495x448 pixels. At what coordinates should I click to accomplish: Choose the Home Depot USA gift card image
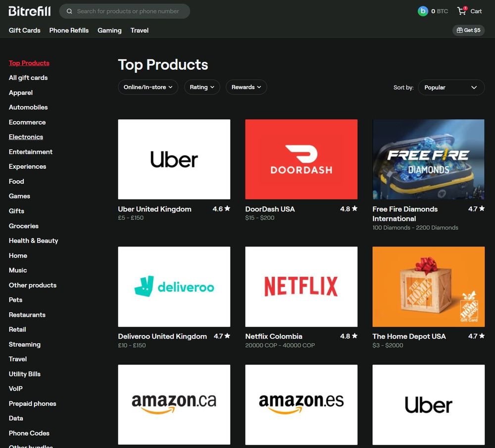coord(428,287)
